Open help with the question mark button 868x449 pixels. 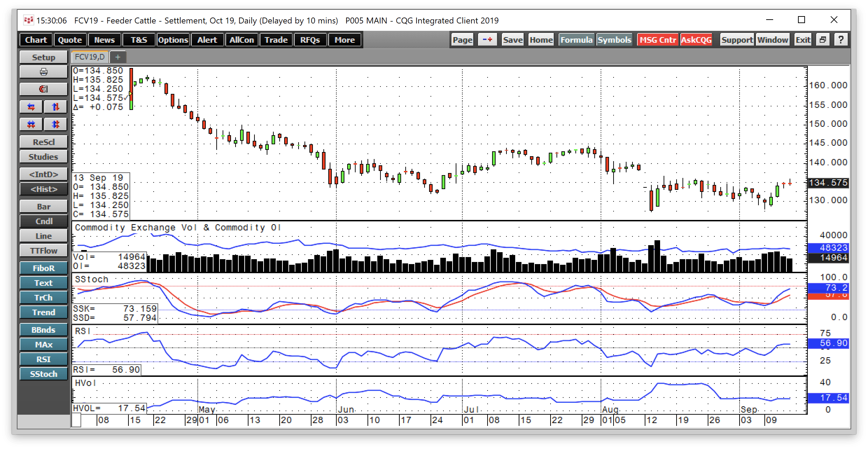(x=841, y=40)
